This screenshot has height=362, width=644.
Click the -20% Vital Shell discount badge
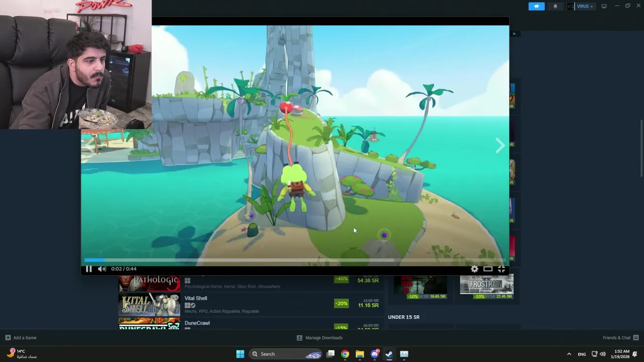341,304
